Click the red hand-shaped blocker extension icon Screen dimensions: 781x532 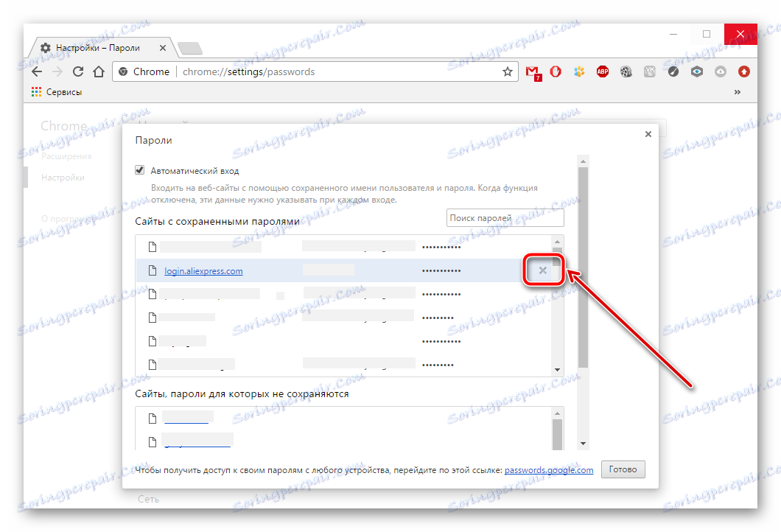[x=556, y=71]
